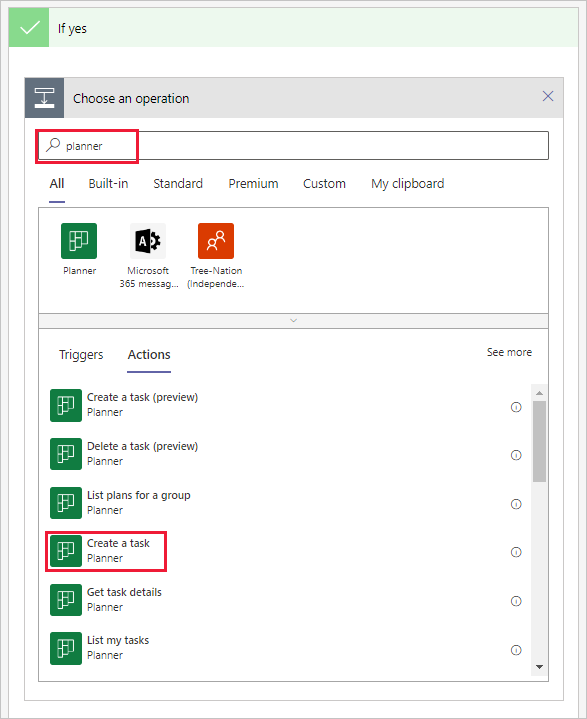Select the Planner connector icon
This screenshot has width=587, height=719.
point(79,241)
